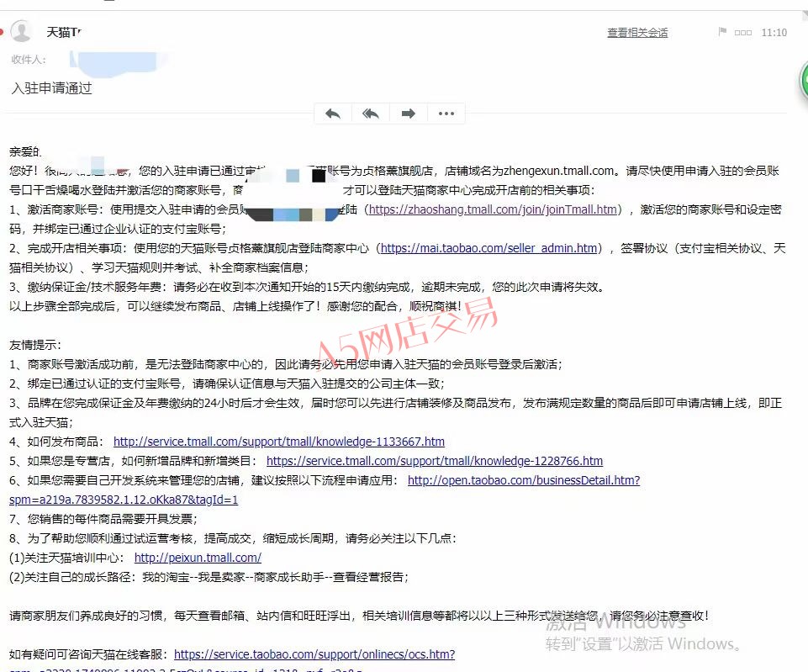The width and height of the screenshot is (808, 672).
Task: Open service.taobao.com onlinecs support link
Action: [x=314, y=654]
